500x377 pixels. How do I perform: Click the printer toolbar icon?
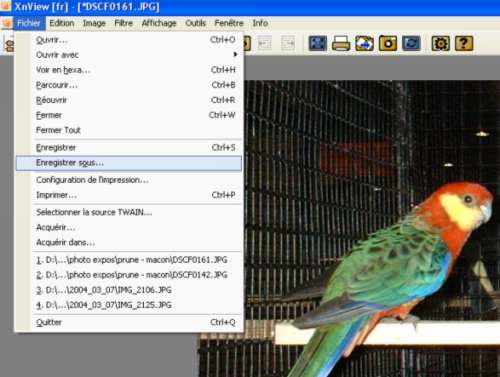click(341, 43)
